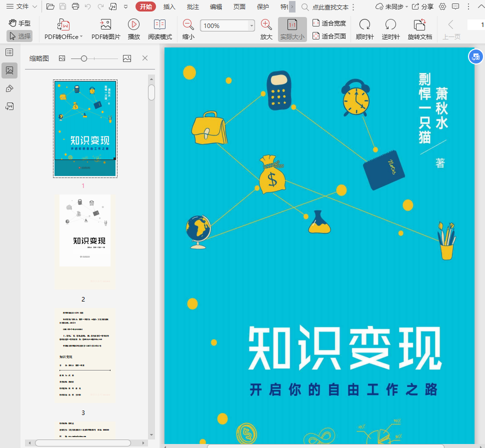Open the settings gear icon
Image resolution: width=485 pixels, height=448 pixels.
click(442, 6)
